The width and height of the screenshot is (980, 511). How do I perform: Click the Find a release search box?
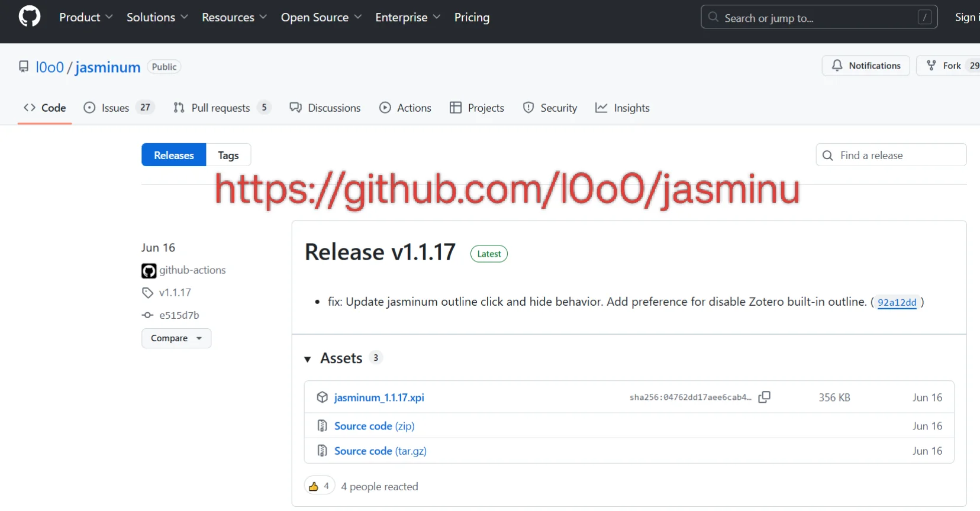tap(891, 155)
